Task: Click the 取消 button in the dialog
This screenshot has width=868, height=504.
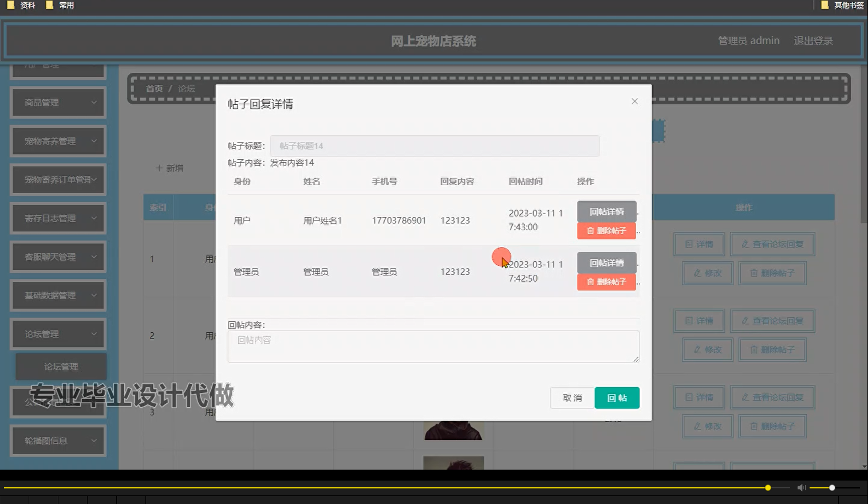Action: 571,397
